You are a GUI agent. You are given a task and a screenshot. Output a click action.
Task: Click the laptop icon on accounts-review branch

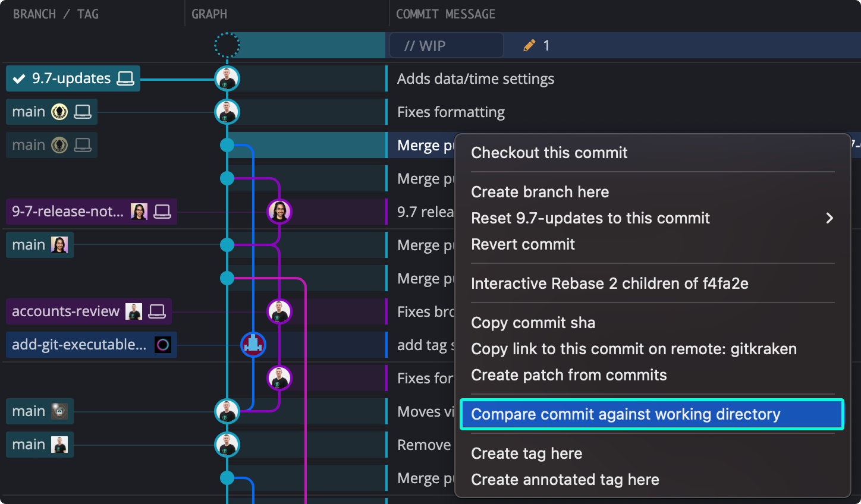[x=157, y=311]
